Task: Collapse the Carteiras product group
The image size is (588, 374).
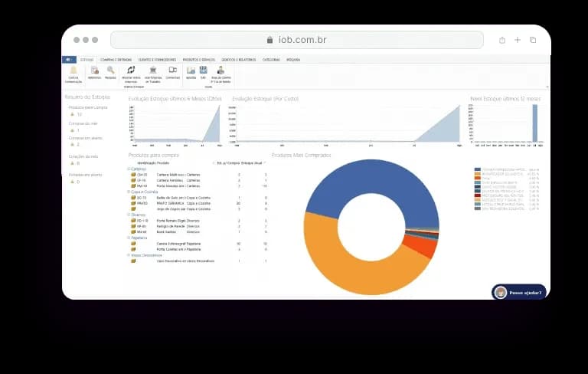Action: point(129,169)
